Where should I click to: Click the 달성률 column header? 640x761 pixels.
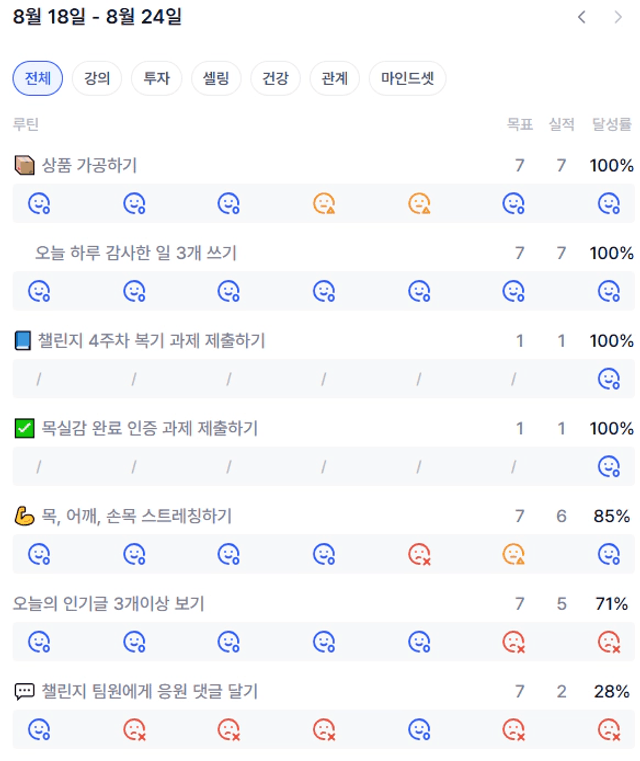tap(611, 124)
